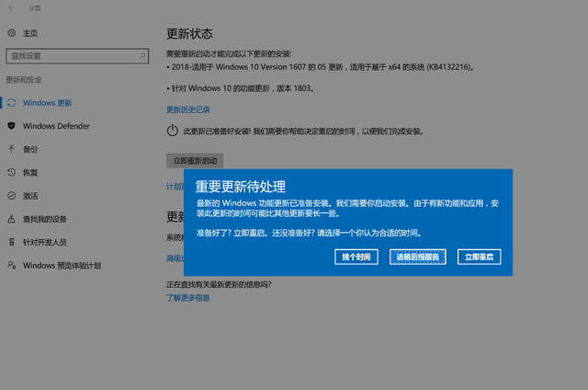The height and width of the screenshot is (390, 588).
Task: Click the 重要更新待处理 dialog title
Action: point(241,187)
